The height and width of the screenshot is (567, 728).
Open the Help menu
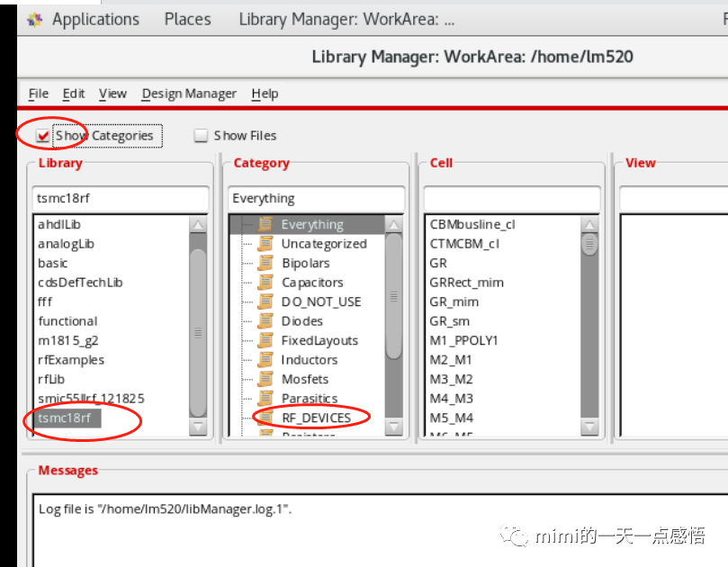(x=265, y=94)
